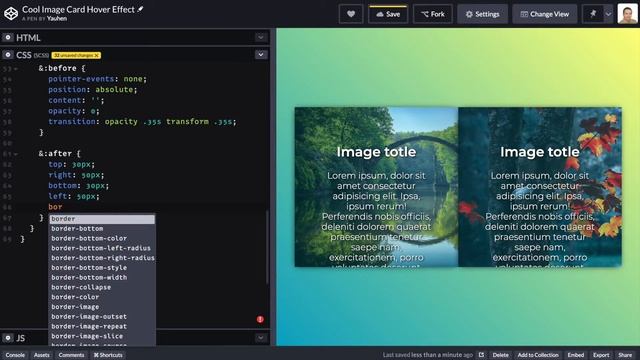Click 'pointer-events: none;' code line
The height and width of the screenshot is (360, 640).
coord(97,79)
